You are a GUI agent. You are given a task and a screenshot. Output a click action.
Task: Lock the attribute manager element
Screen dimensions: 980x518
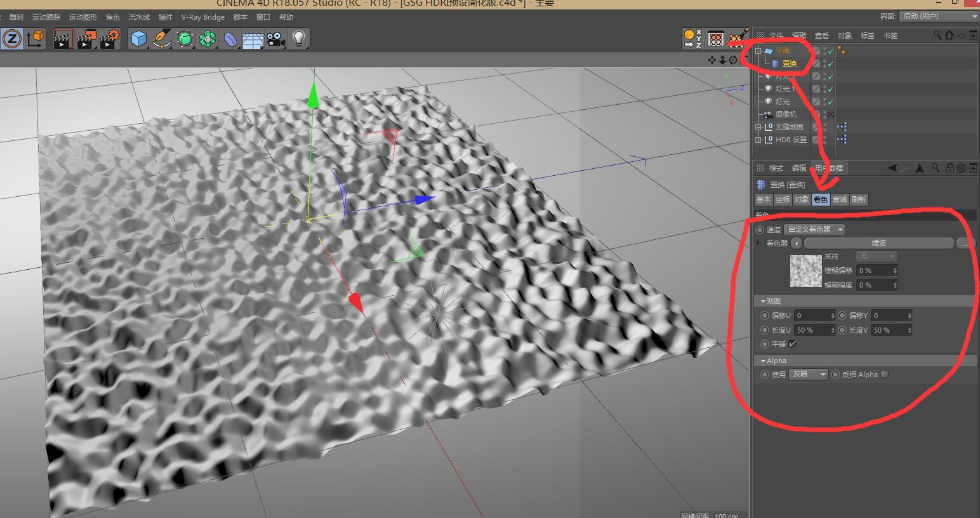click(x=950, y=168)
